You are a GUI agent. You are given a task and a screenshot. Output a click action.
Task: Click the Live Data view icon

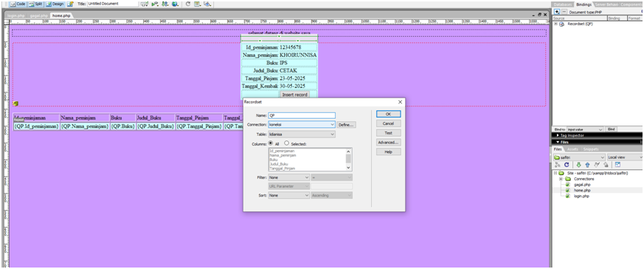(70, 4)
